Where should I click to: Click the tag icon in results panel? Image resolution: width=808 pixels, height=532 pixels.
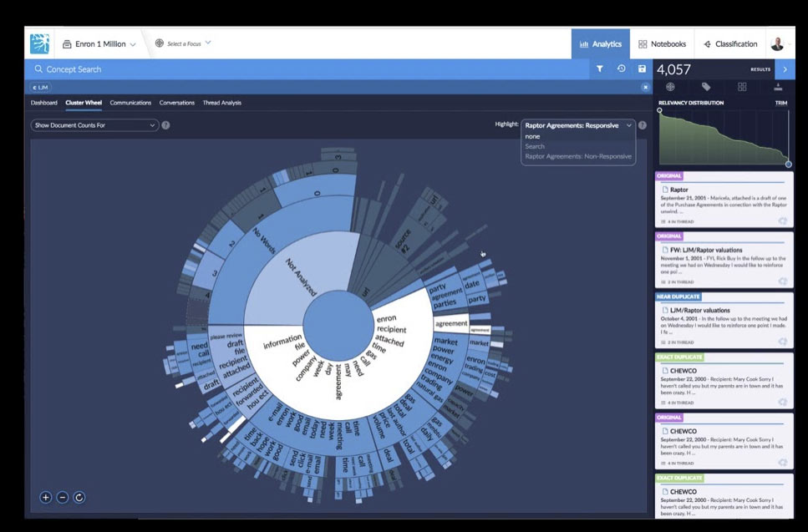[x=706, y=87]
